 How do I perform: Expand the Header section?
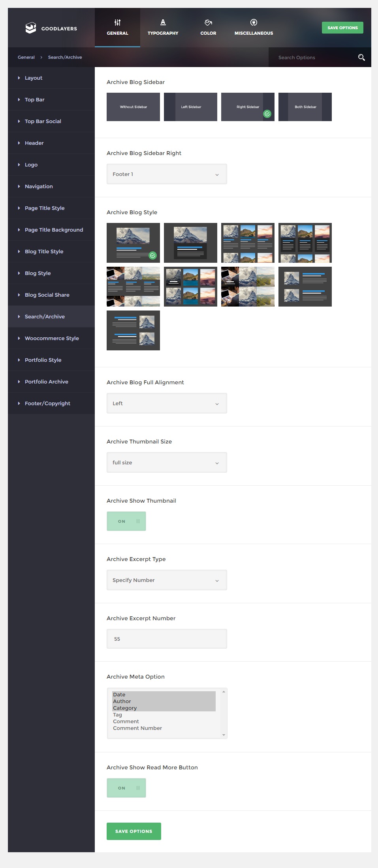point(51,143)
